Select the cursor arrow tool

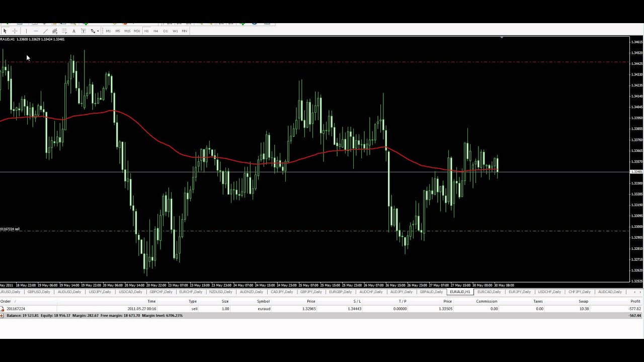pyautogui.click(x=5, y=31)
